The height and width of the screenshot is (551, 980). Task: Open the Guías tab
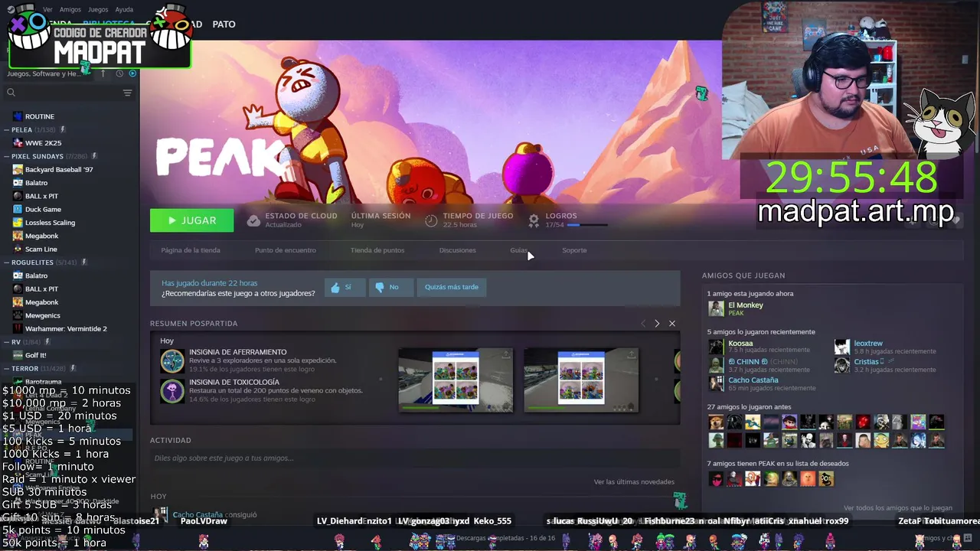click(518, 250)
